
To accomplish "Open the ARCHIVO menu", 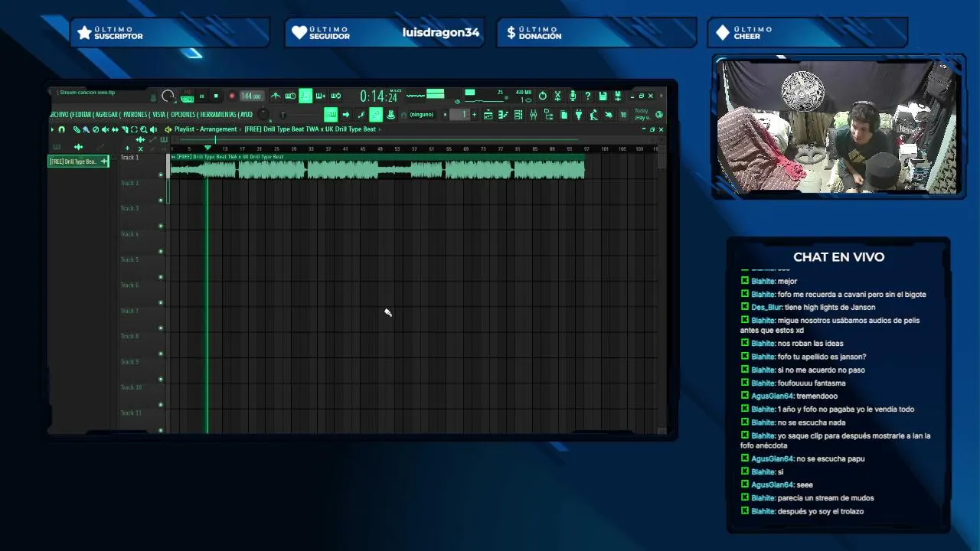I will click(x=59, y=114).
